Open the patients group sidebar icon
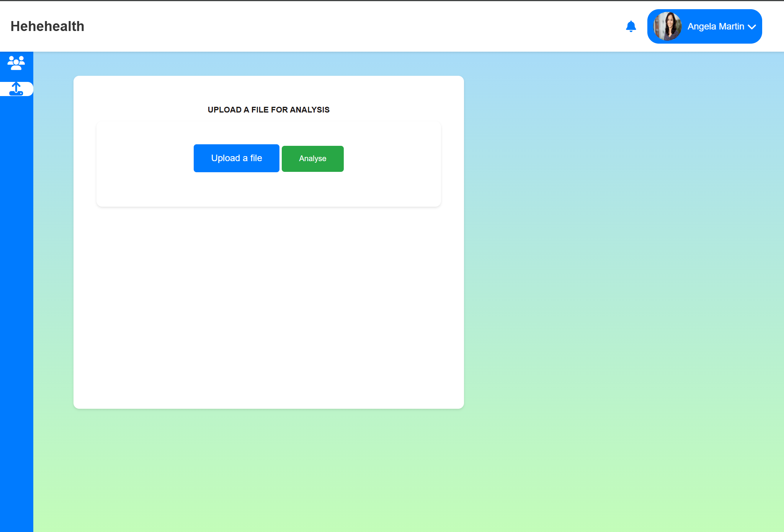The height and width of the screenshot is (532, 784). 16,63
